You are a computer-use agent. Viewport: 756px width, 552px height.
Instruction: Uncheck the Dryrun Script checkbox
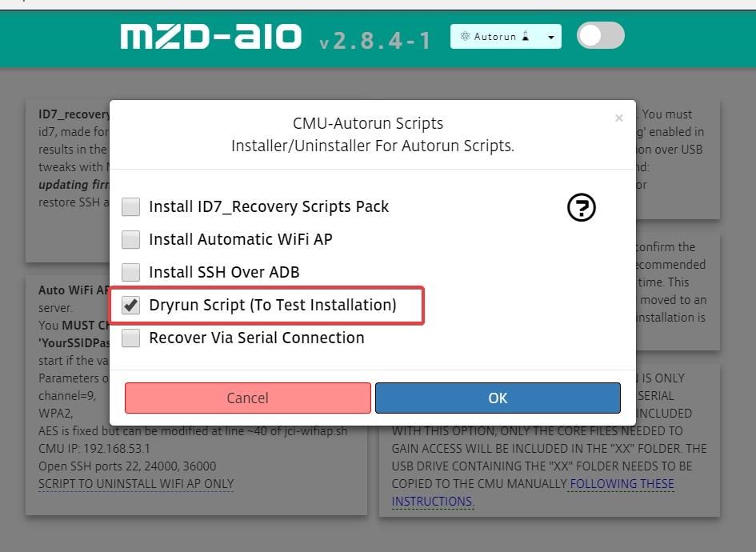(x=130, y=305)
